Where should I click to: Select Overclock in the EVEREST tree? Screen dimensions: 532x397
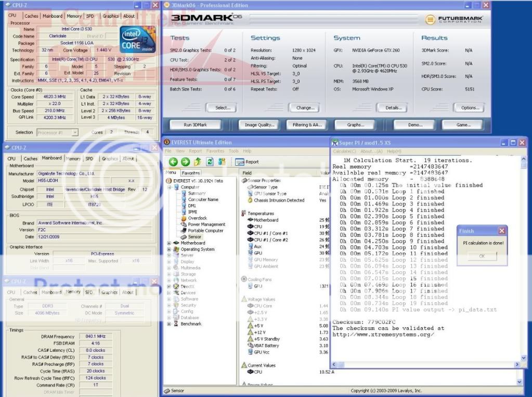(x=197, y=218)
